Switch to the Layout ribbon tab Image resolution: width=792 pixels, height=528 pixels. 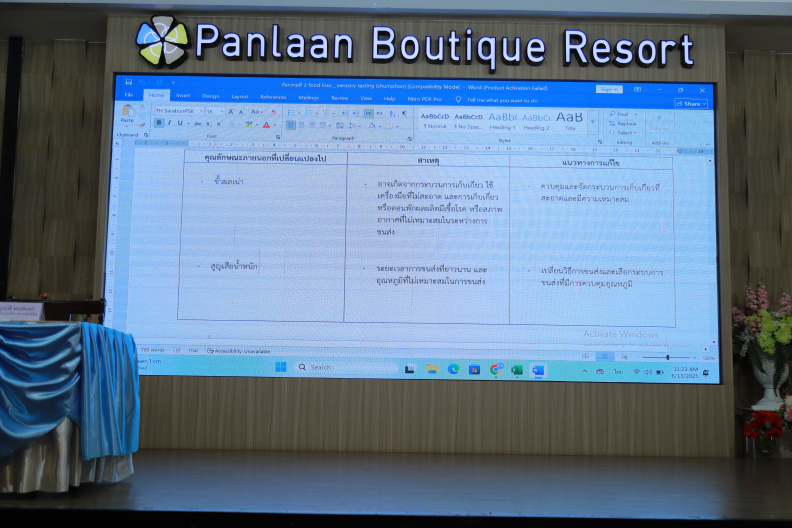pyautogui.click(x=239, y=97)
